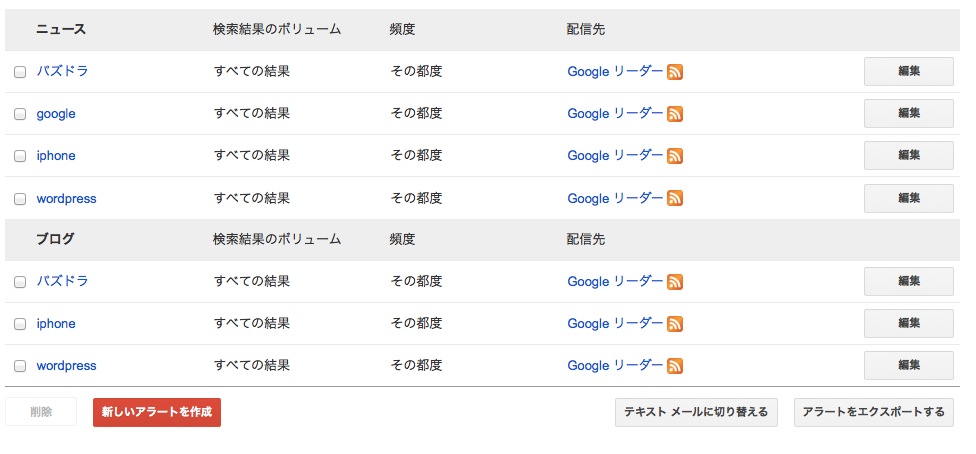976x454 pixels.
Task: Edit the Blog パズドラ alert
Action: pyautogui.click(x=909, y=281)
